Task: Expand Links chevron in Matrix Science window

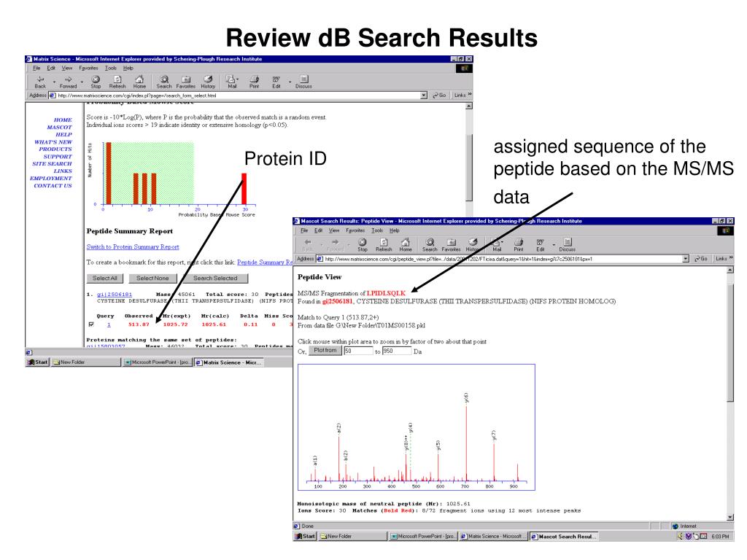Action: point(469,95)
